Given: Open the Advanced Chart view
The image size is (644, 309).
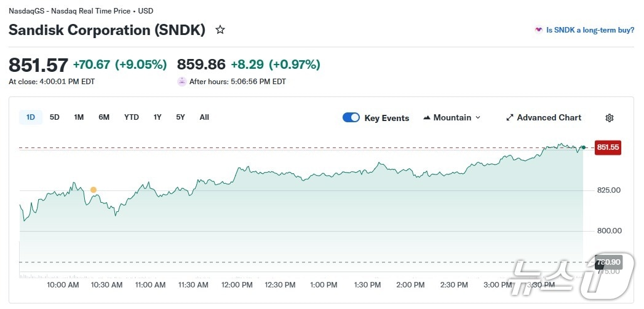Looking at the screenshot, I should [549, 118].
